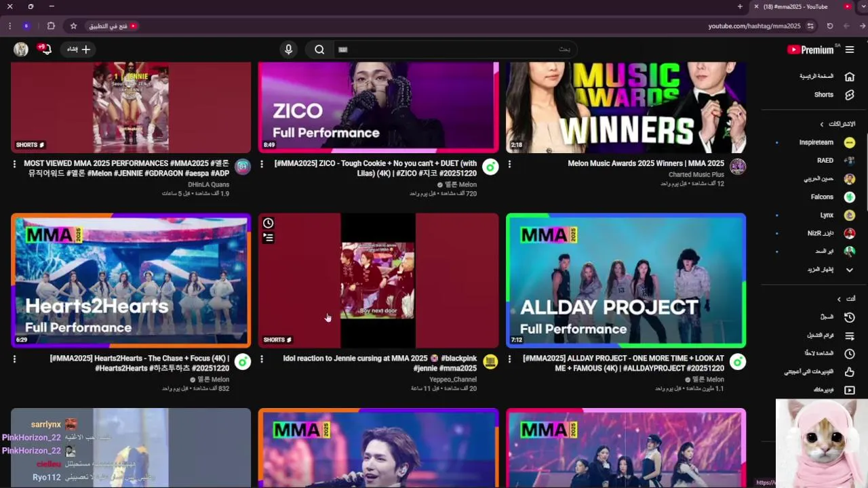This screenshot has width=868, height=488.
Task: Click the Open in app (فتح في التطبيق) chip
Action: tap(113, 26)
